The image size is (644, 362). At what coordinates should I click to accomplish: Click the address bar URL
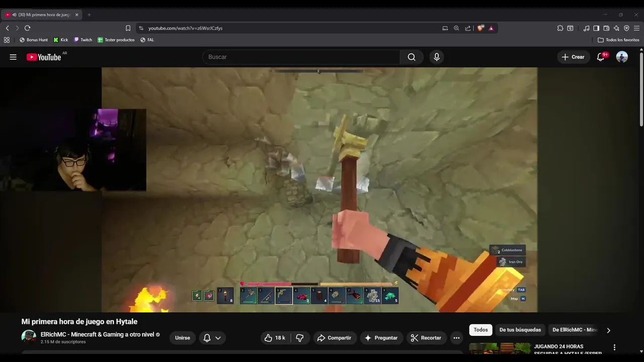[185, 28]
